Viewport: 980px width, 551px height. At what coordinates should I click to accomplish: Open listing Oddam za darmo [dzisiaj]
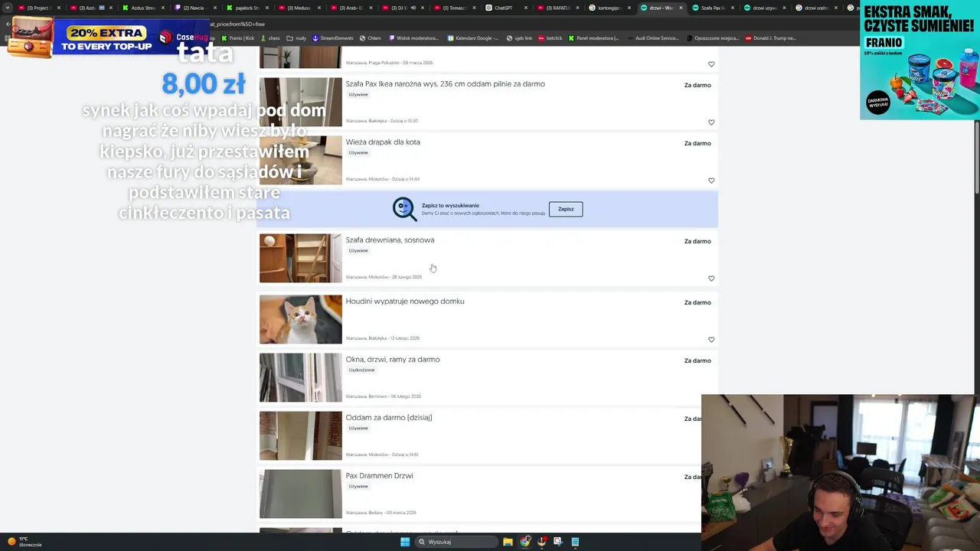(389, 418)
